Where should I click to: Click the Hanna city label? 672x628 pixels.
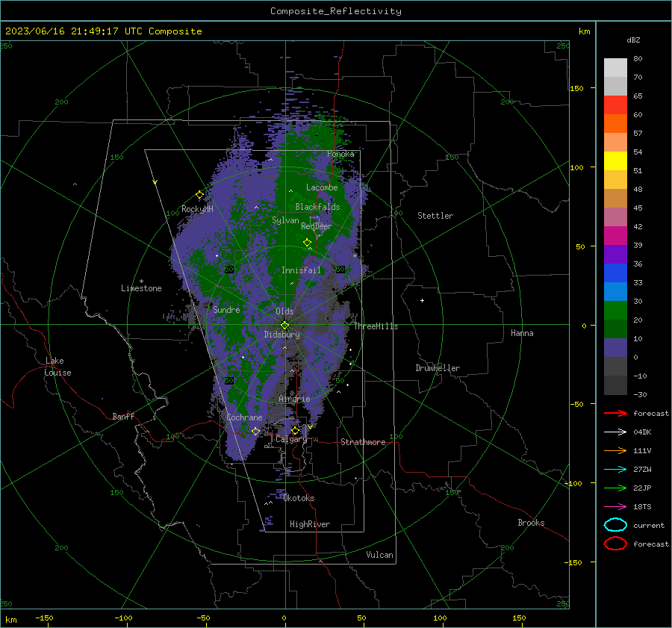tap(522, 333)
